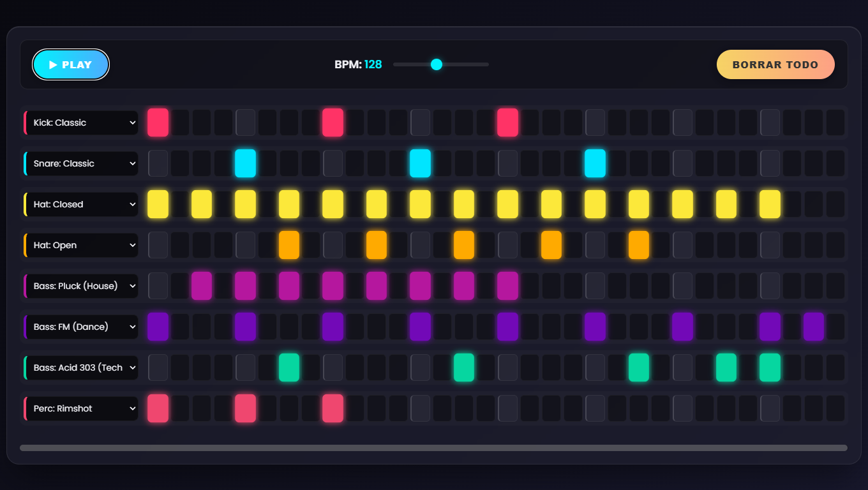
Task: Activate the final step in the Bass: FM row
Action: point(835,327)
